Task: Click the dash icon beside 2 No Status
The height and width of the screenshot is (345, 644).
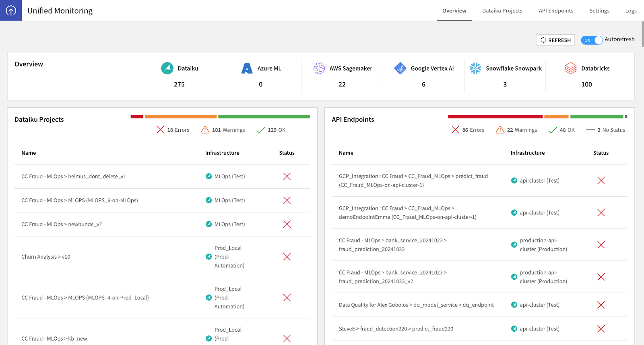Action: (590, 130)
